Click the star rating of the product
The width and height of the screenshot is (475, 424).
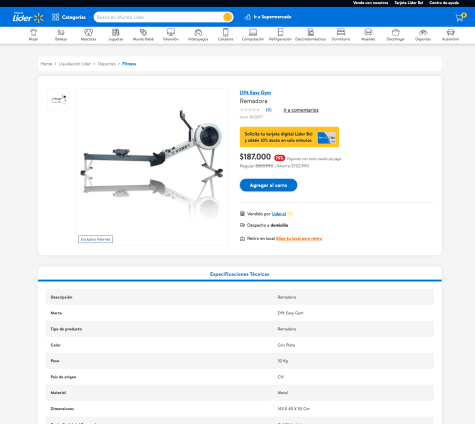coord(250,110)
